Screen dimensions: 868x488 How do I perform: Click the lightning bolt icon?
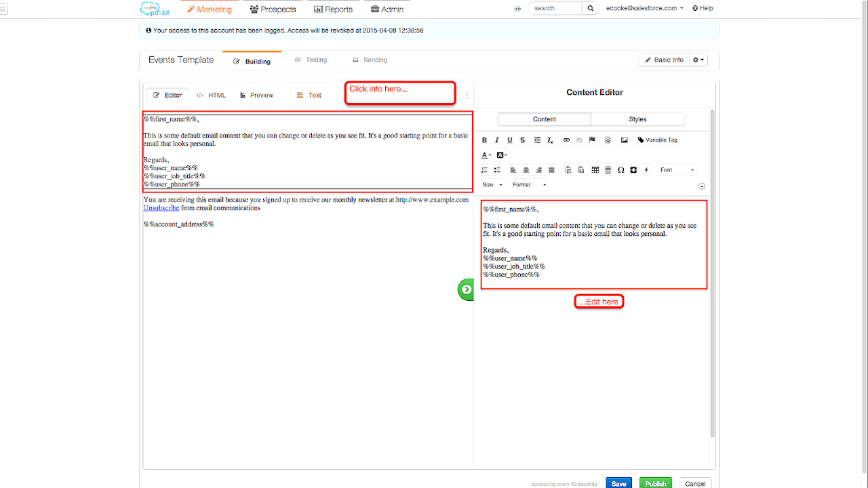click(x=646, y=170)
